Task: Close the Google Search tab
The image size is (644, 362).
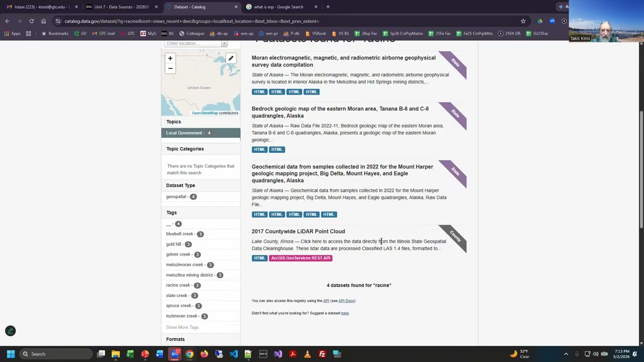Action: 316,7
